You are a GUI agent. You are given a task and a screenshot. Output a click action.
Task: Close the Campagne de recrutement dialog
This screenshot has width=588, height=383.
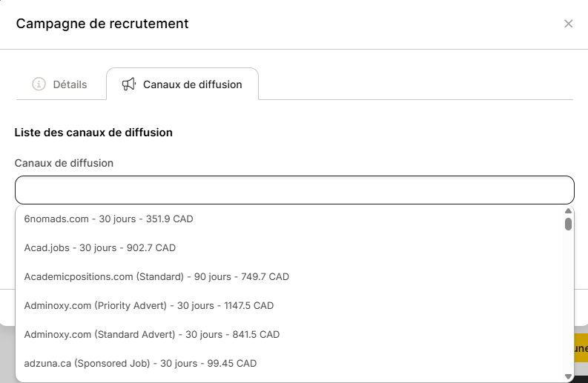tap(568, 24)
